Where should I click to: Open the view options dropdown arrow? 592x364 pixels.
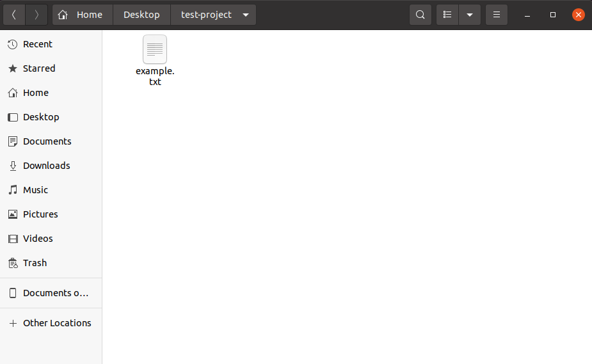(470, 15)
